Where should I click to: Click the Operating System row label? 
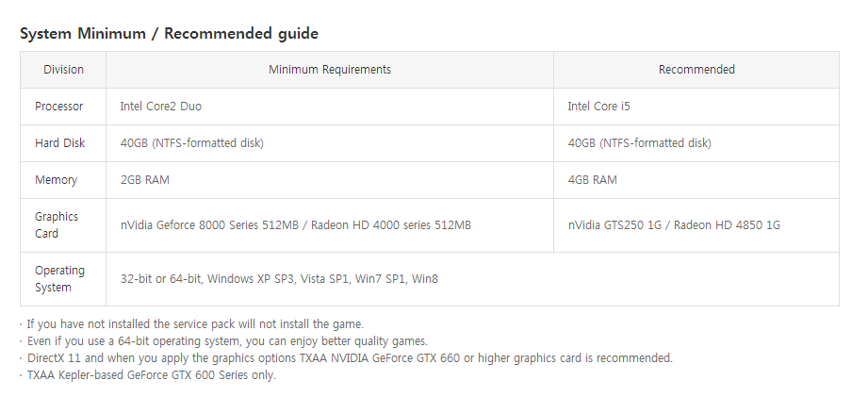tap(59, 278)
